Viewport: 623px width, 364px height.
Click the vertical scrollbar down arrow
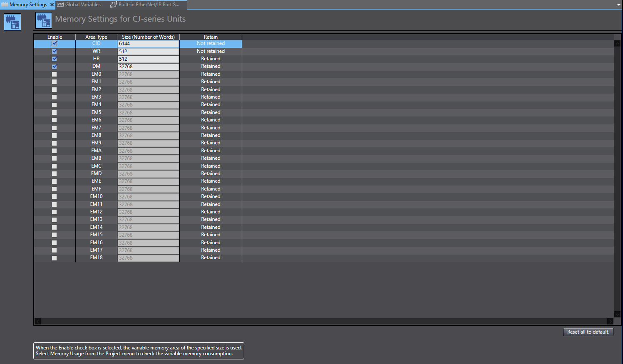(x=618, y=314)
